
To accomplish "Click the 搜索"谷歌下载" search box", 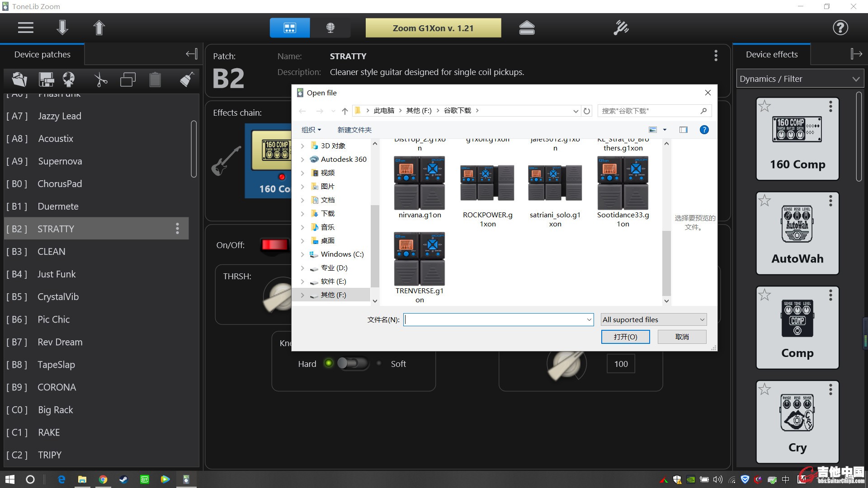I will pyautogui.click(x=654, y=111).
